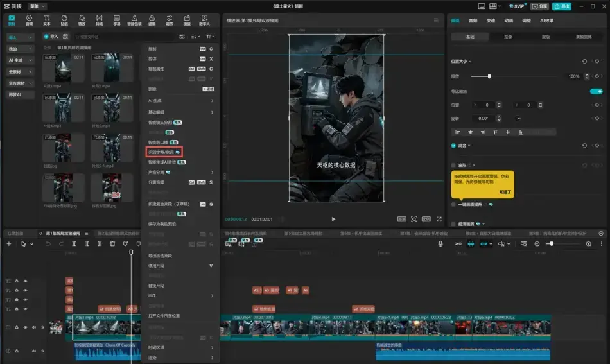
Task: Click the scale keyframe diamond icon
Action: click(x=597, y=76)
